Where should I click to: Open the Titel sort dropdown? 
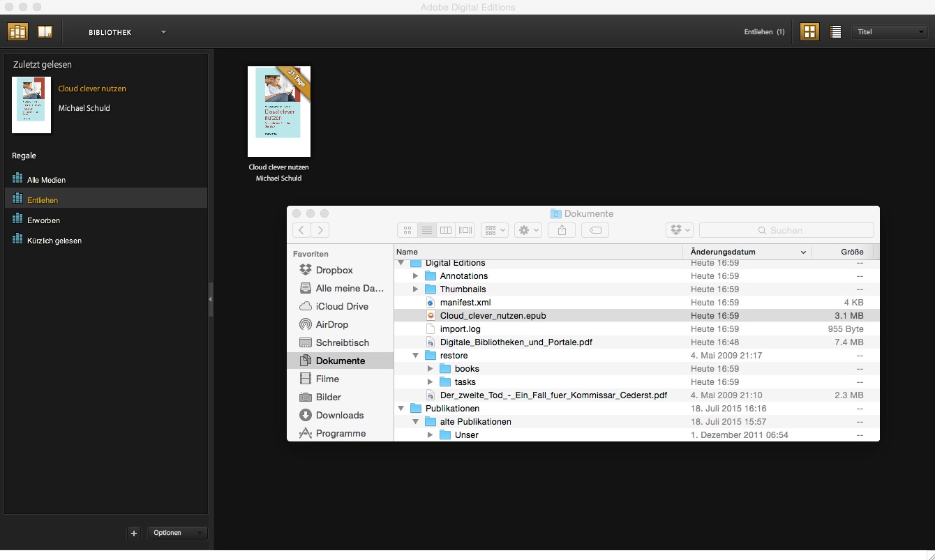tap(890, 32)
